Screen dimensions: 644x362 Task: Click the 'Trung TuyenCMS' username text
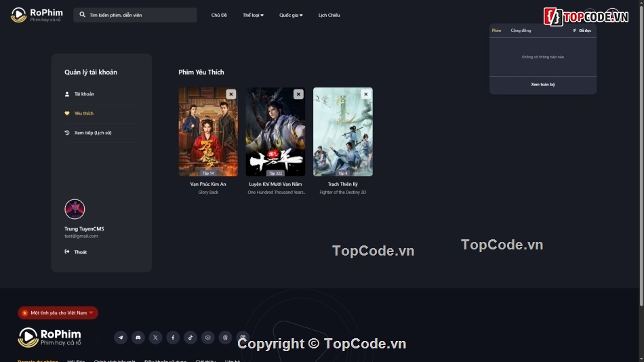84,229
